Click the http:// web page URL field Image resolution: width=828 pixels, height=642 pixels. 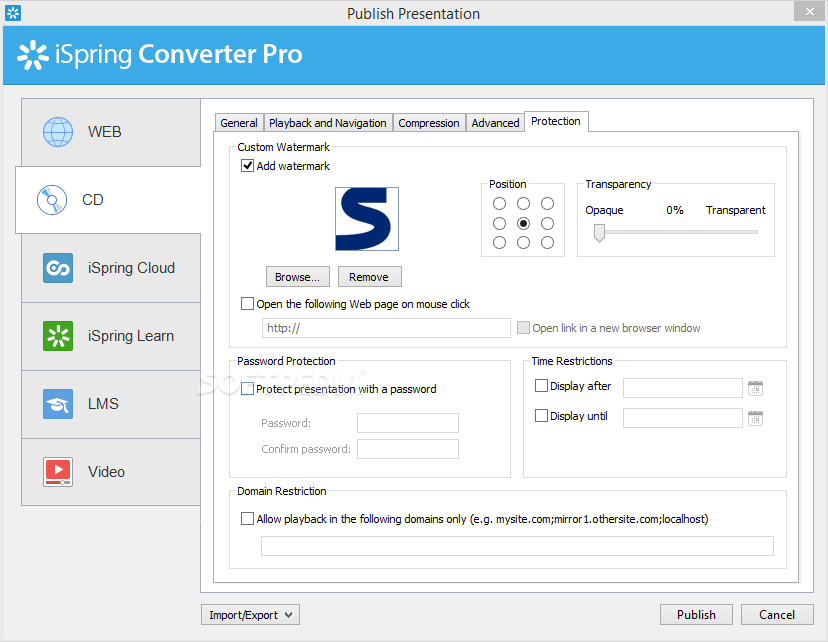pyautogui.click(x=386, y=328)
